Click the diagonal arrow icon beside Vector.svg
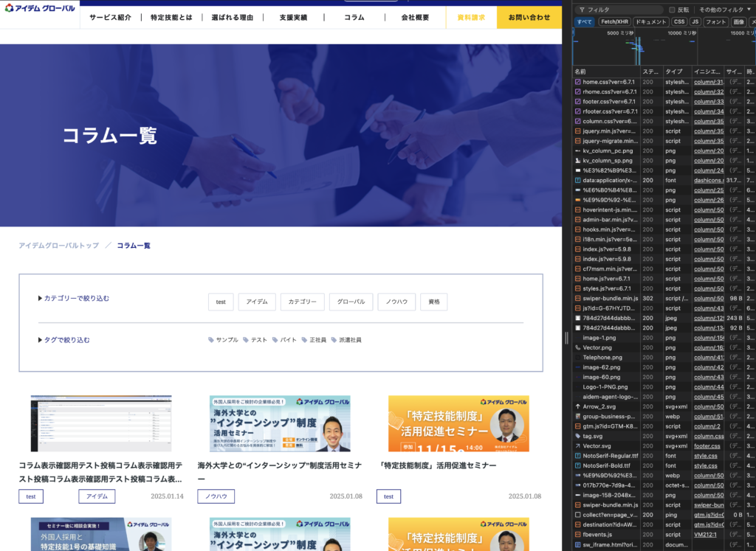Viewport: 756px width, 551px height. click(577, 446)
